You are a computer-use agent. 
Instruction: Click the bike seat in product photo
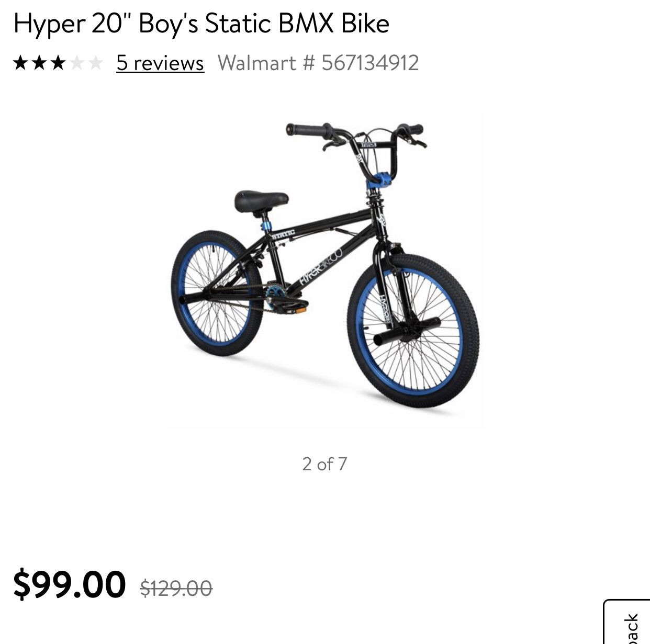tap(261, 201)
